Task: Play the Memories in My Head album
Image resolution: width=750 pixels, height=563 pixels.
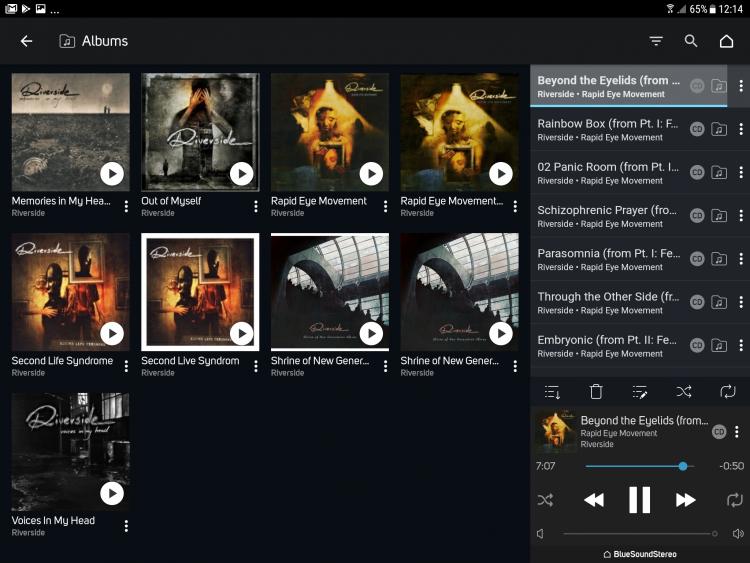Action: 112,174
